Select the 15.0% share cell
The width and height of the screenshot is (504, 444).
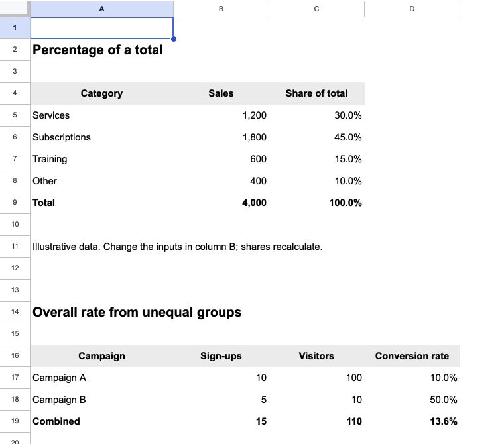point(316,159)
